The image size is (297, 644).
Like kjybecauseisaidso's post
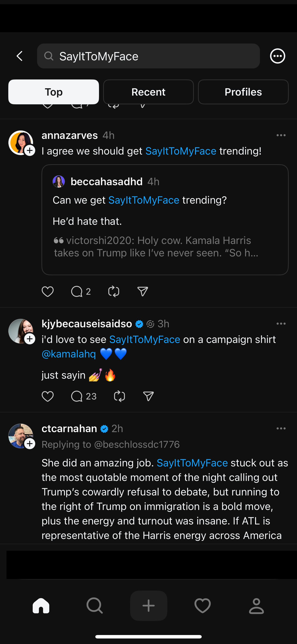coord(47,396)
